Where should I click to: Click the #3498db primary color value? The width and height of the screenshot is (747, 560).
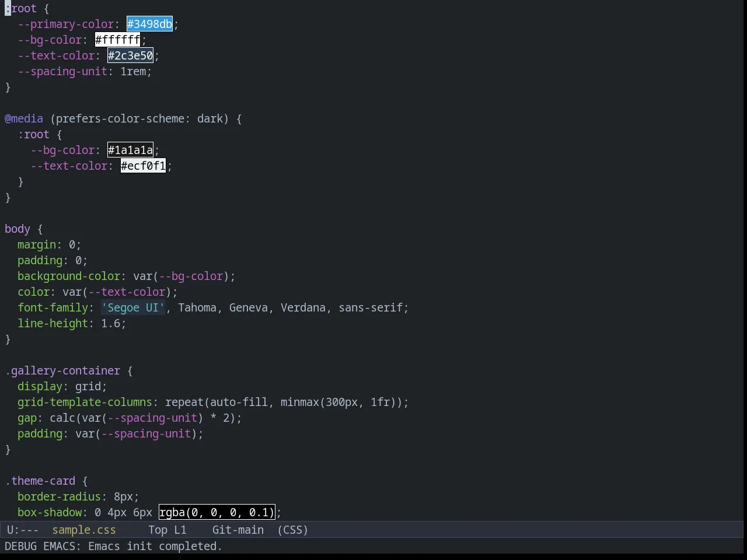coord(149,24)
